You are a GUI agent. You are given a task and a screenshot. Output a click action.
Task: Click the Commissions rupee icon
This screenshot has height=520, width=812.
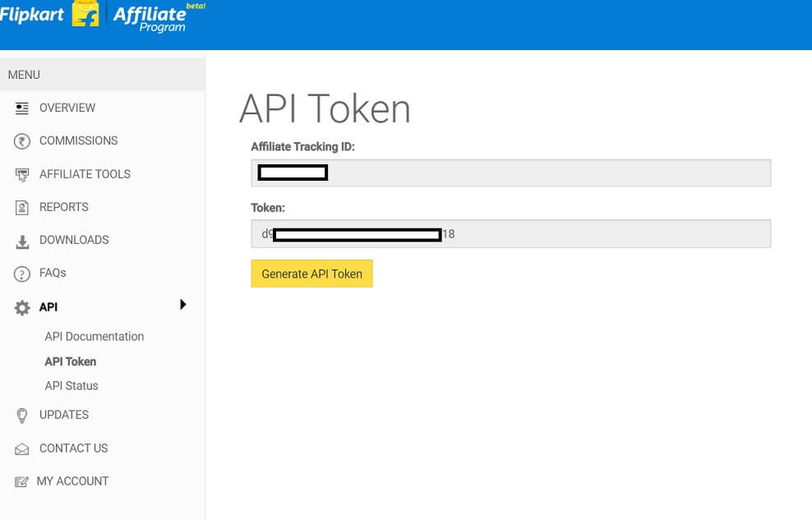click(x=21, y=141)
